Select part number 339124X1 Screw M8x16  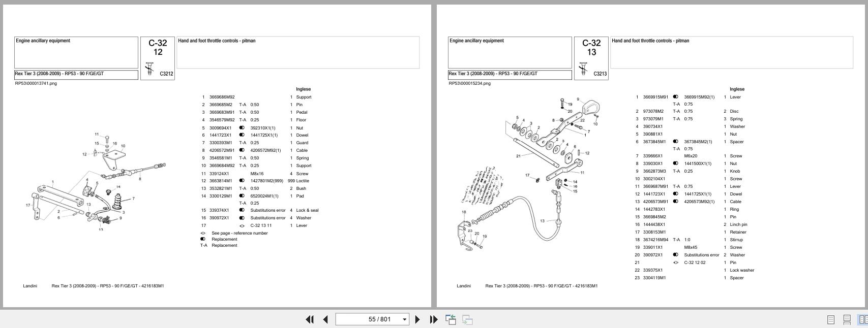click(x=219, y=174)
